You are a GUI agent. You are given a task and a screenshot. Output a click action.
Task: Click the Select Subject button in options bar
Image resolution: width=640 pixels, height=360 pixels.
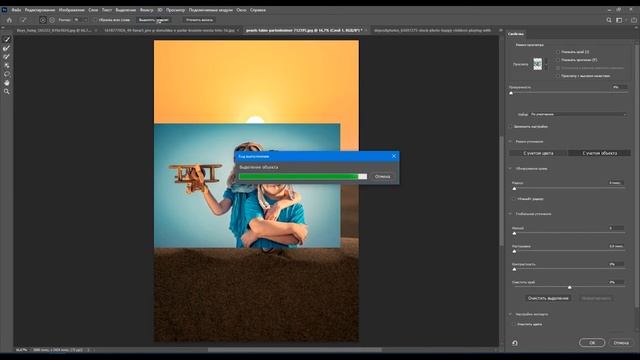point(153,20)
